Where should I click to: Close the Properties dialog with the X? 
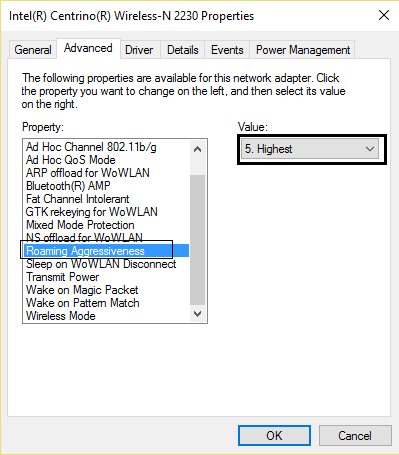pyautogui.click(x=384, y=15)
